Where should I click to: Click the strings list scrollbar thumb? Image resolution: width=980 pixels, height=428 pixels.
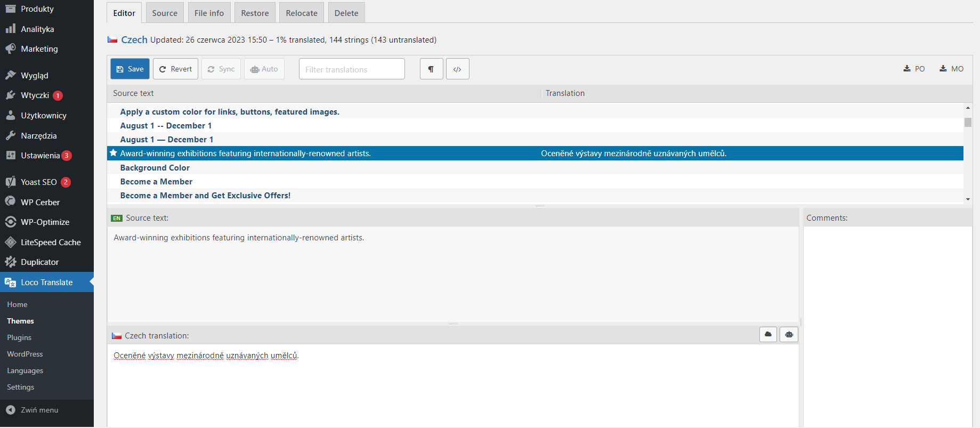[x=968, y=122]
